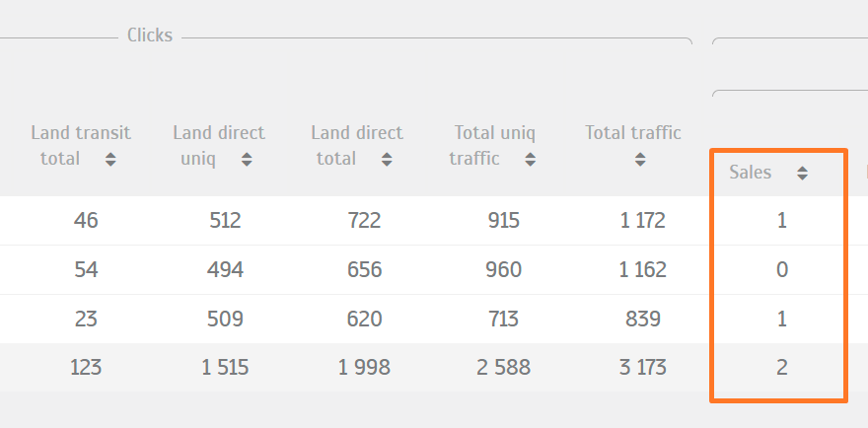Select the 1 998 summary cell
This screenshot has height=428, width=868.
tap(364, 368)
